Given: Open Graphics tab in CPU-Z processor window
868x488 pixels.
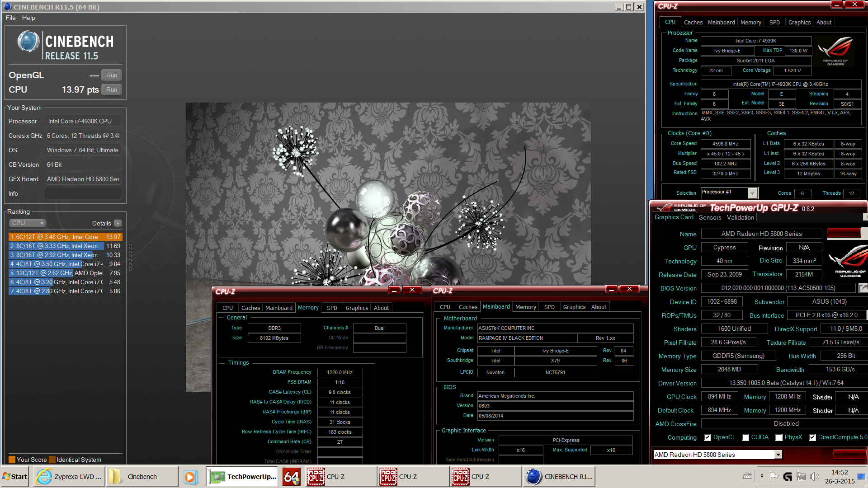Looking at the screenshot, I should coord(799,22).
